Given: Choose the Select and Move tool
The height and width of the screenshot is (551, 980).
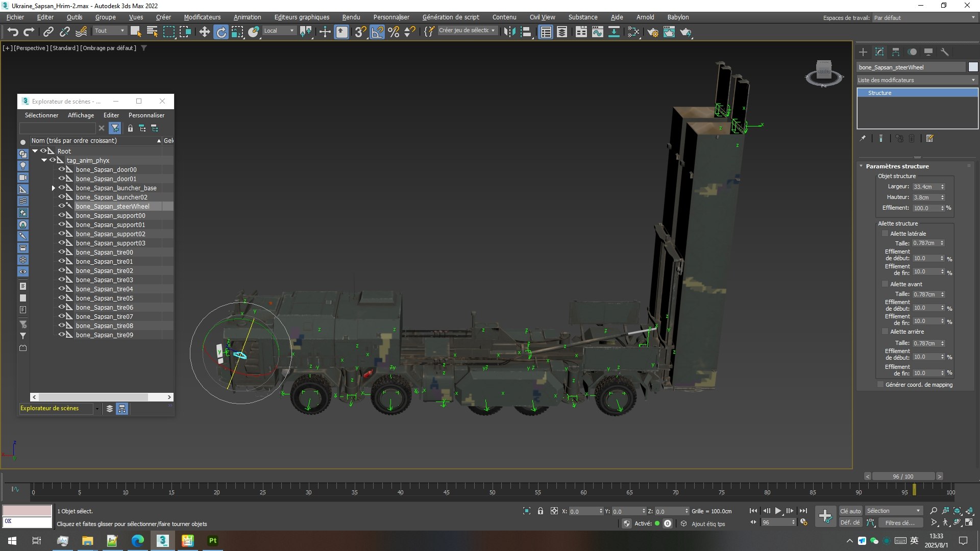Looking at the screenshot, I should [204, 32].
